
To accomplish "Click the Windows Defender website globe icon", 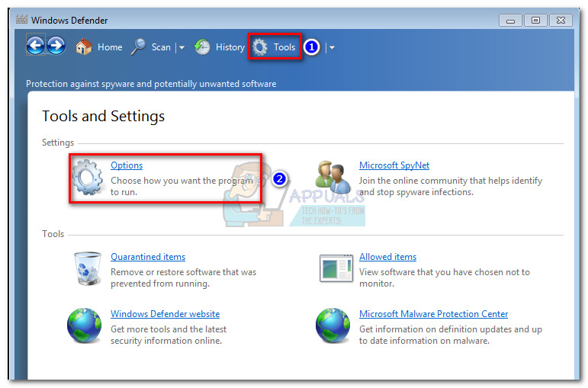I will pos(84,325).
